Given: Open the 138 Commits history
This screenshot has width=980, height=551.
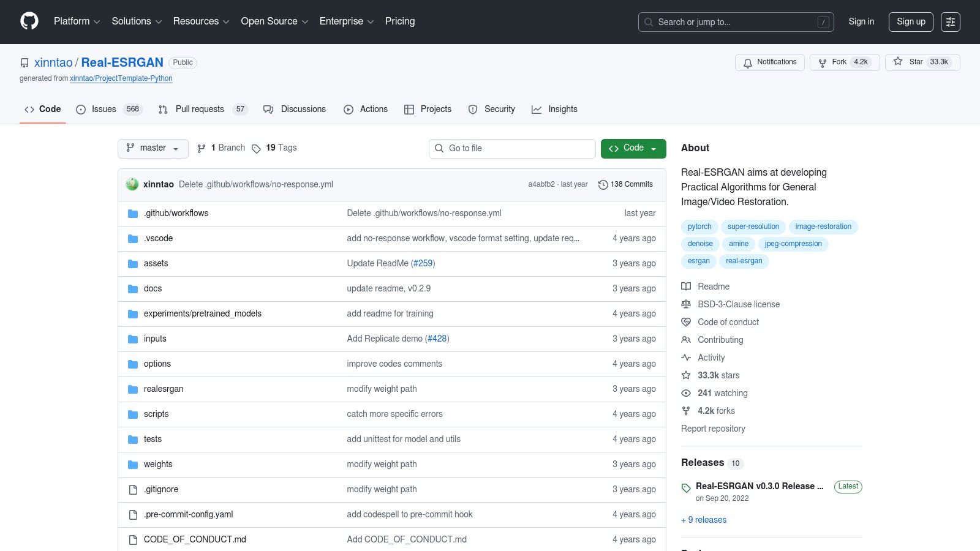Looking at the screenshot, I should point(625,184).
